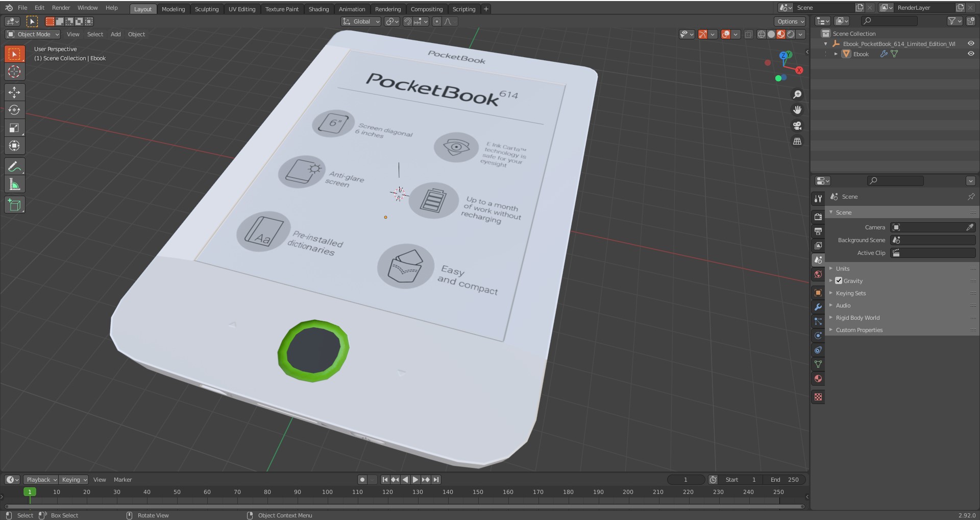Viewport: 980px width, 520px height.
Task: Toggle auto keying record button
Action: (362, 480)
